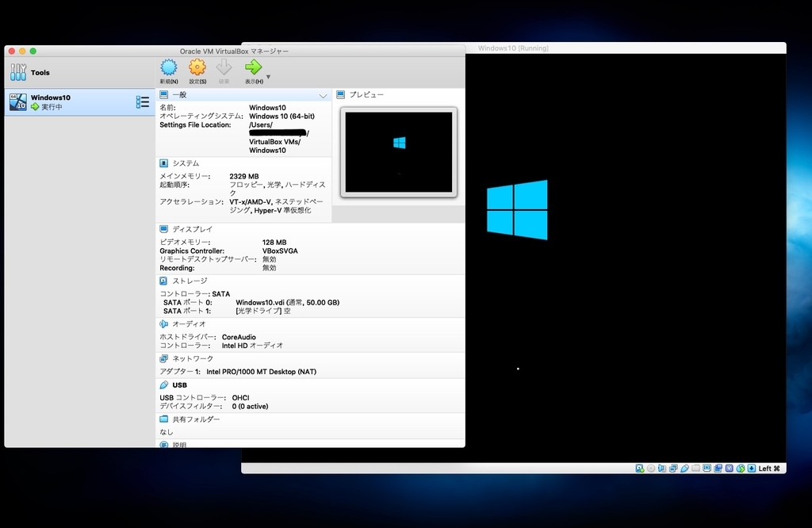The height and width of the screenshot is (528, 812).
Task: Open the ディスプレイ display settings header
Action: (192, 229)
